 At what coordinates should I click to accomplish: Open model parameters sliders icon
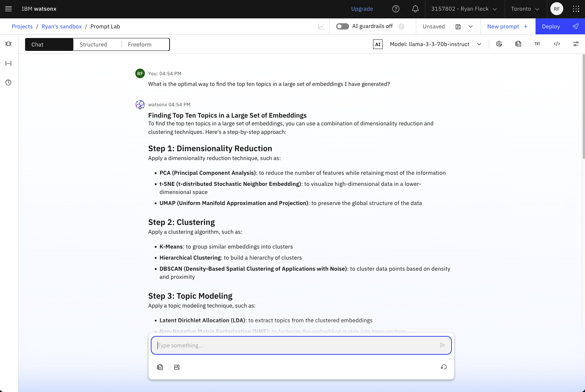(576, 44)
